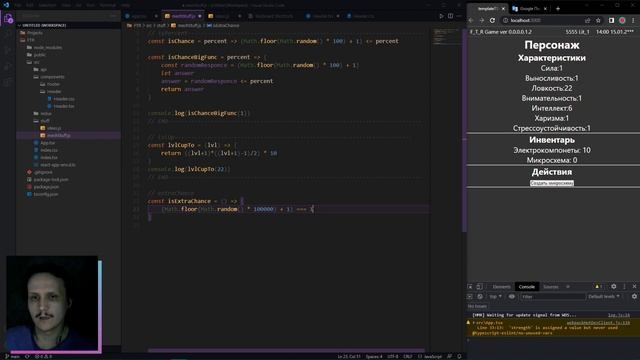Close the mathStuff.js editor tab
Viewport: 640px width, 360px height.
(200, 16)
